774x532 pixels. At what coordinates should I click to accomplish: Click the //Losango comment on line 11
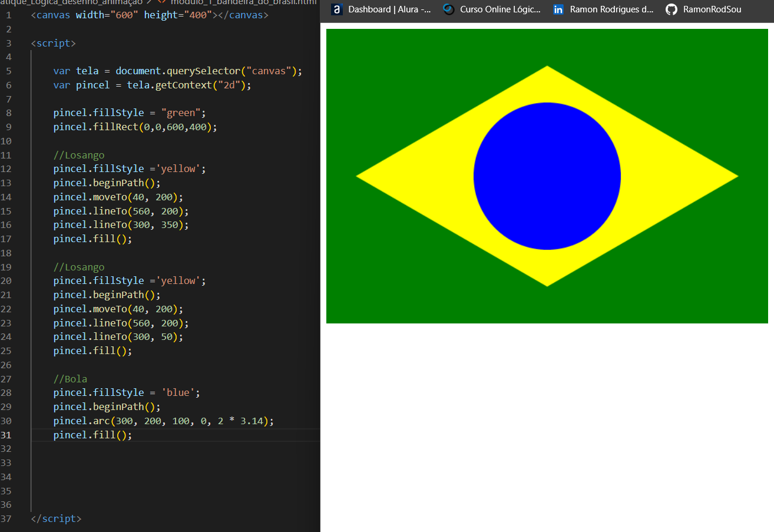78,155
